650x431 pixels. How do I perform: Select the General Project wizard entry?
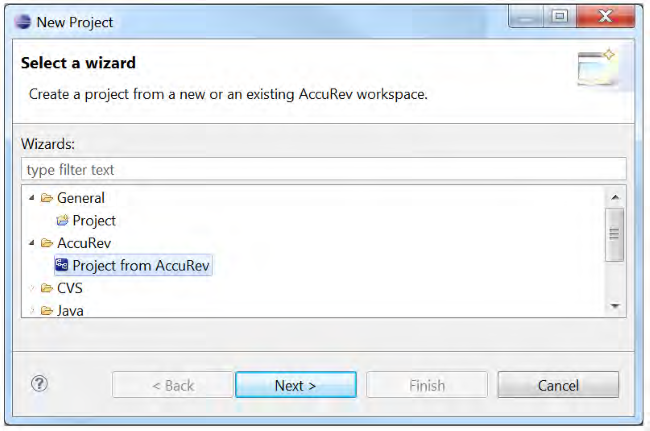point(94,221)
